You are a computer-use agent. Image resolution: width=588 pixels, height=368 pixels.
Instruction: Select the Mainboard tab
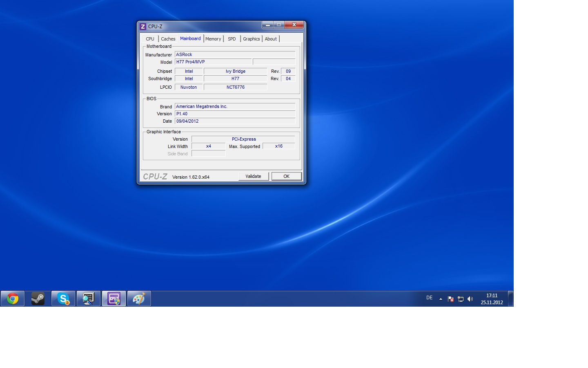[190, 38]
